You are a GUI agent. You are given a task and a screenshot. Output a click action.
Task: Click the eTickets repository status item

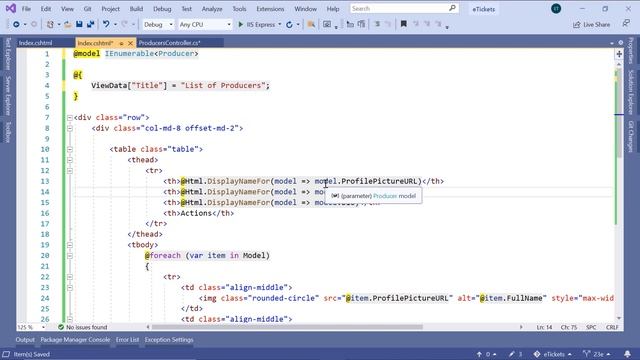tap(553, 354)
